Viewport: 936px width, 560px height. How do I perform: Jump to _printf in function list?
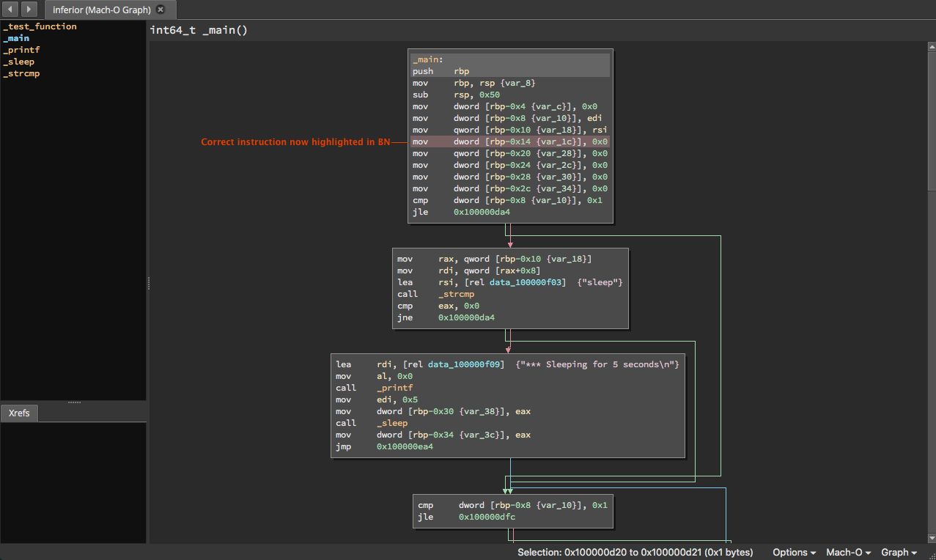[21, 50]
